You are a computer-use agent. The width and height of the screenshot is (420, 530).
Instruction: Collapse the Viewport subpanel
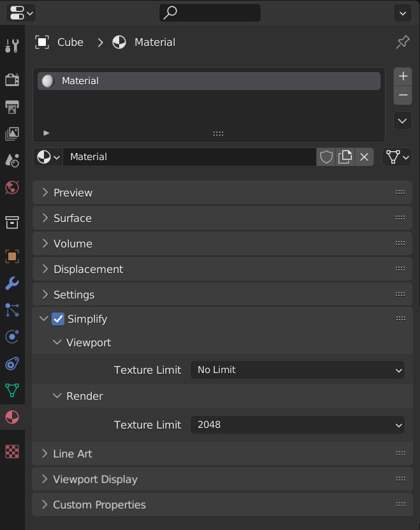(x=57, y=342)
